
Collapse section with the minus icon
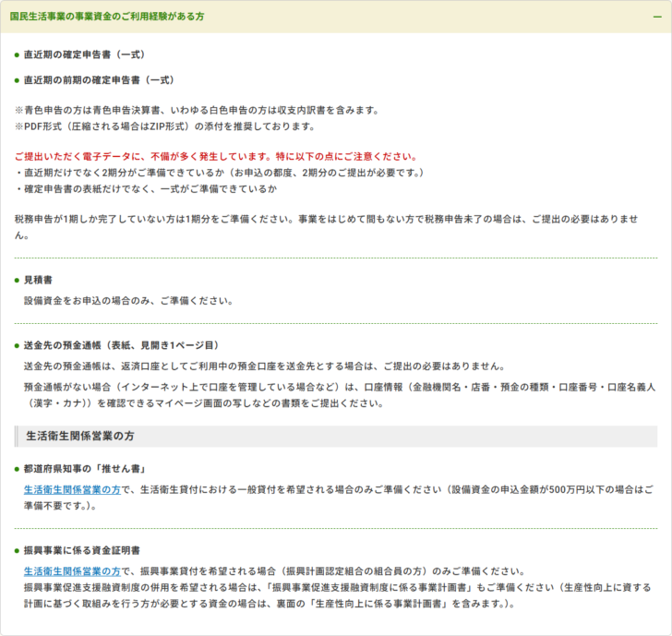tap(657, 17)
